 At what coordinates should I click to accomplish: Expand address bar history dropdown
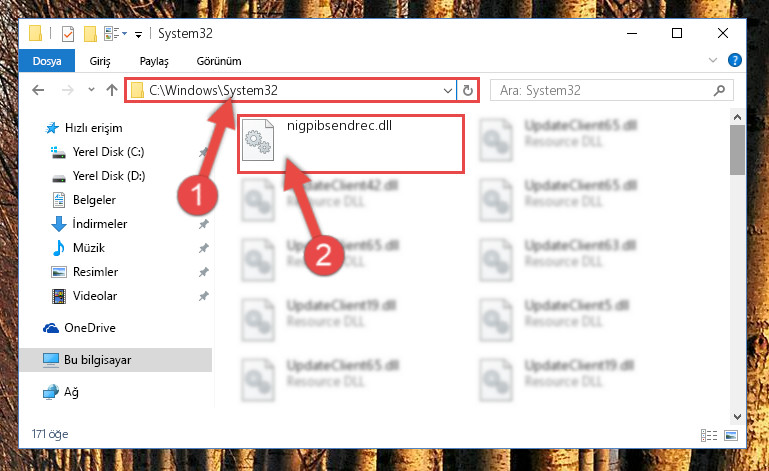tap(447, 90)
